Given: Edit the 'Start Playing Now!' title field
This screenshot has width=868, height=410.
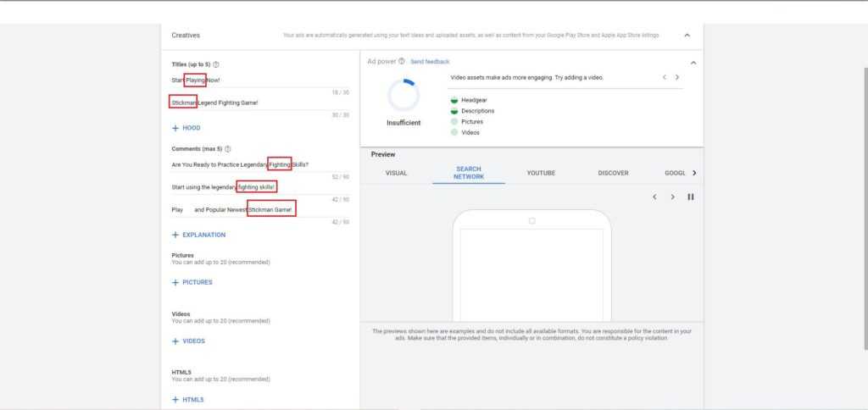Looking at the screenshot, I should coord(260,80).
